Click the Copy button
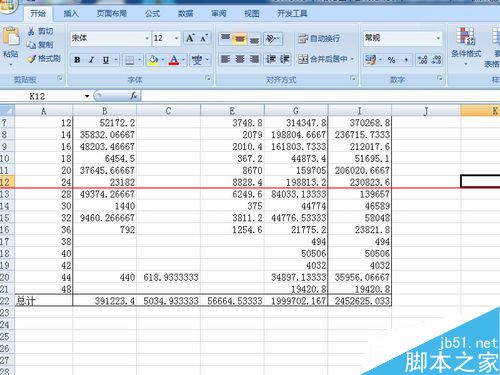Viewport: 500px width, 375px height. 39,45
